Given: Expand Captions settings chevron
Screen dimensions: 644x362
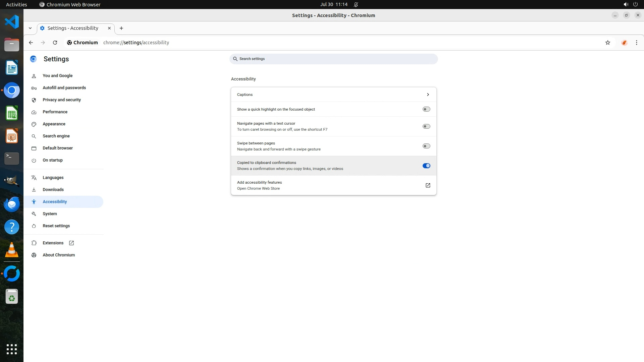Looking at the screenshot, I should tap(428, 95).
